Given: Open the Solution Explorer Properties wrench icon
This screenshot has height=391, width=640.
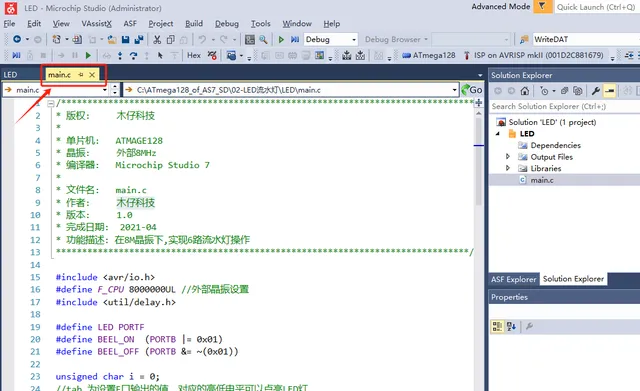Looking at the screenshot, I should [596, 91].
